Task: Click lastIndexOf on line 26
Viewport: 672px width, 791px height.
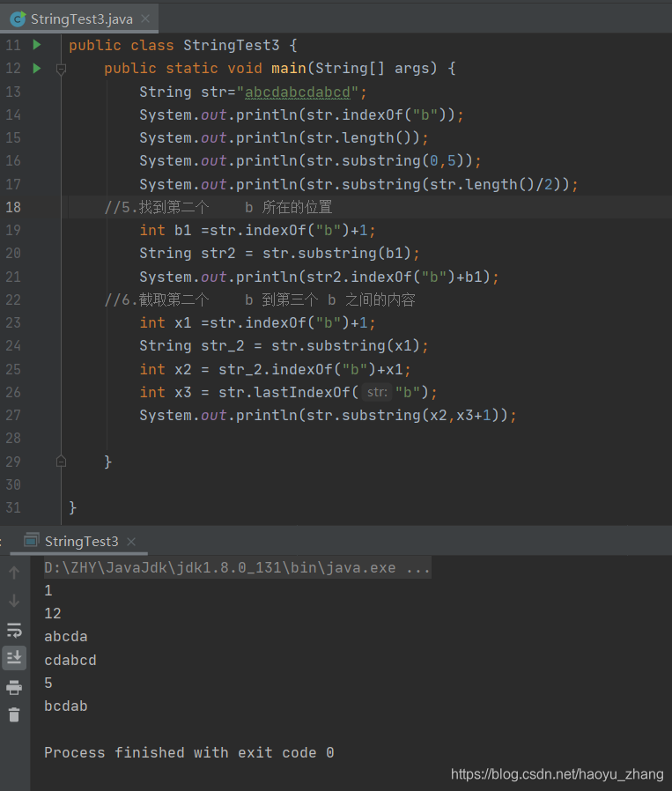Action: 302,392
